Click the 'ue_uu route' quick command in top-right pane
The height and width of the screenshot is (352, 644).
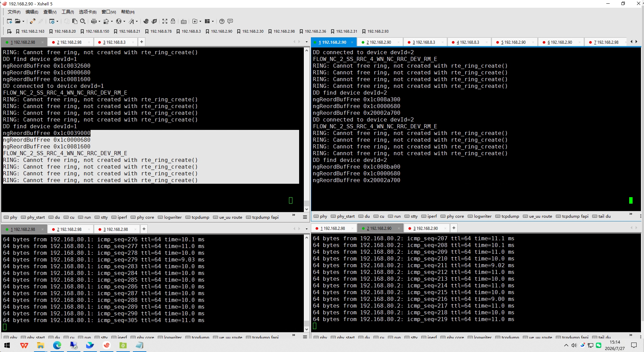[538, 216]
